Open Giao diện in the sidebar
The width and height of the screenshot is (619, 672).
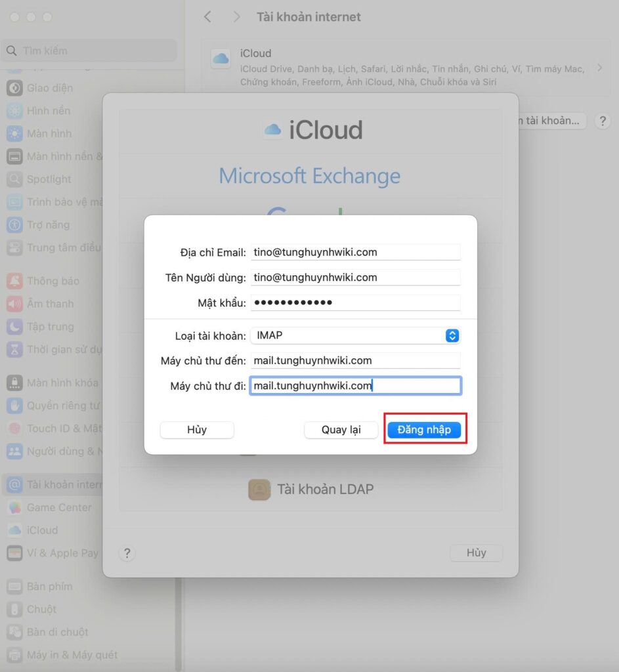coord(51,88)
